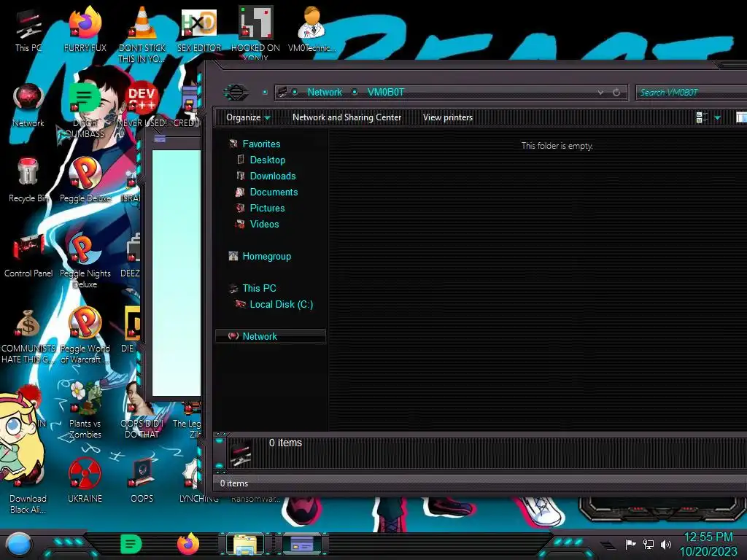Open the Recycle Bin desktop icon
The height and width of the screenshot is (560, 747).
(28, 180)
